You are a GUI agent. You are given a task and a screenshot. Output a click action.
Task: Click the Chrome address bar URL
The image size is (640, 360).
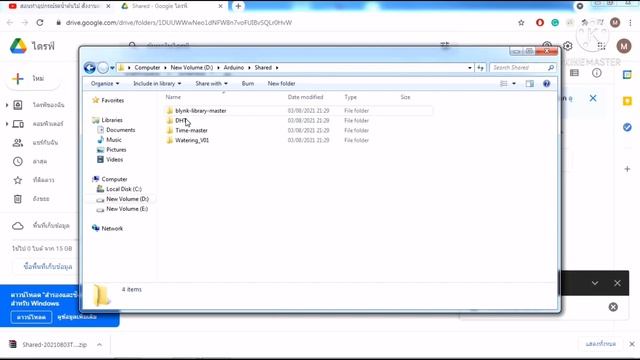pos(179,22)
